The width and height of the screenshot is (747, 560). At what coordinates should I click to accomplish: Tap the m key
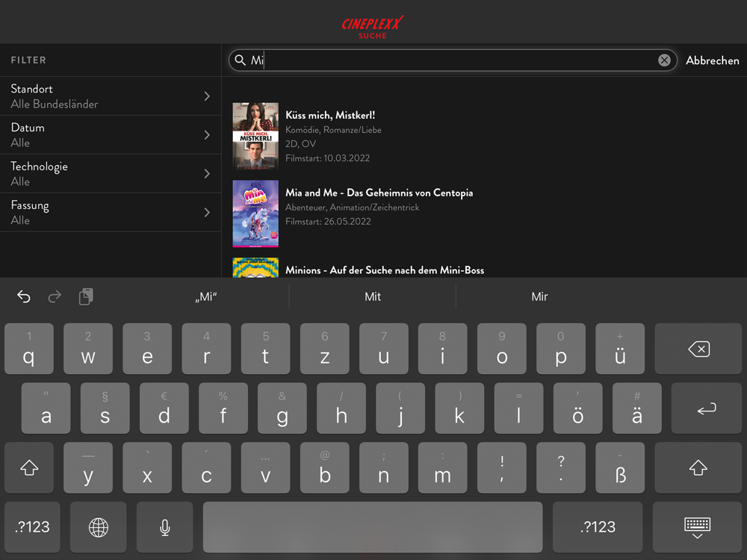tap(442, 467)
